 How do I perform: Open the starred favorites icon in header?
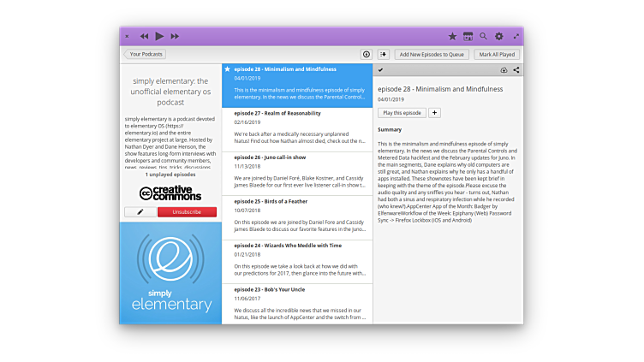point(452,36)
